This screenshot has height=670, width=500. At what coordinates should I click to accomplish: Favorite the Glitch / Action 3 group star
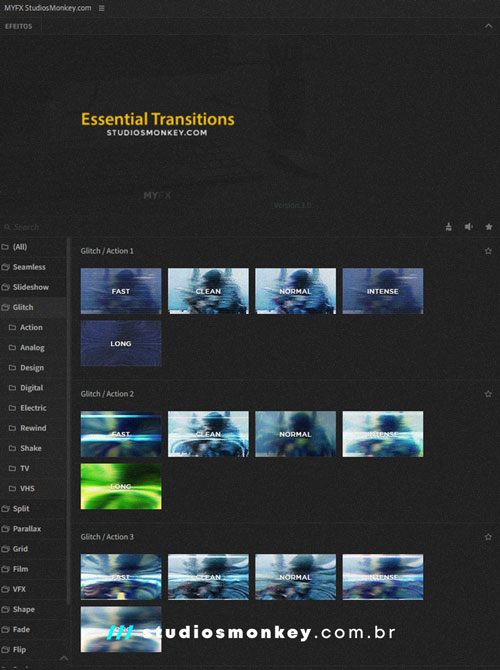pyautogui.click(x=488, y=537)
